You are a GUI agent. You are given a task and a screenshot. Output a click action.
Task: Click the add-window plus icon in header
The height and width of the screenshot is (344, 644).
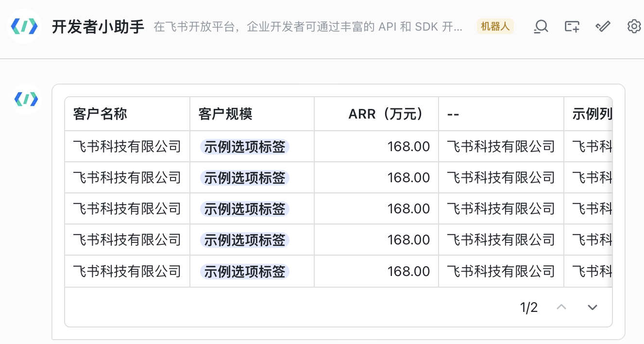click(572, 26)
